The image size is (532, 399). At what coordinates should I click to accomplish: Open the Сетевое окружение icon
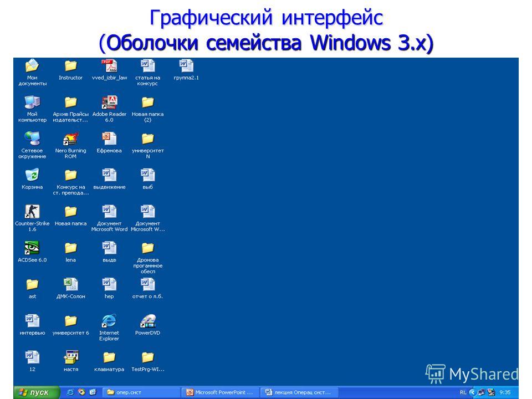pos(32,139)
